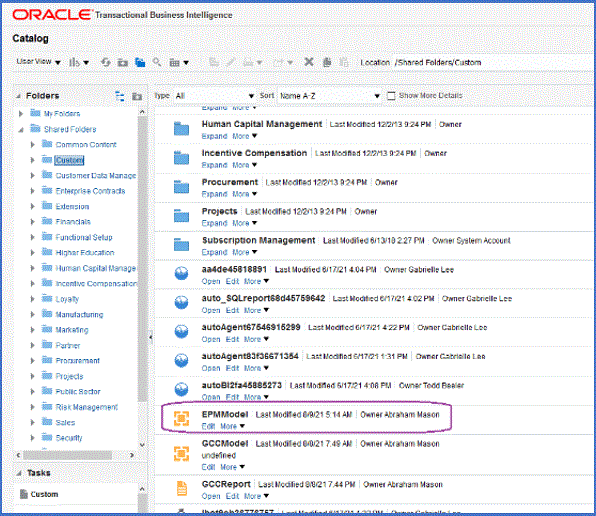The image size is (596, 516).
Task: Open the More menu under GCCModel
Action: pos(232,467)
